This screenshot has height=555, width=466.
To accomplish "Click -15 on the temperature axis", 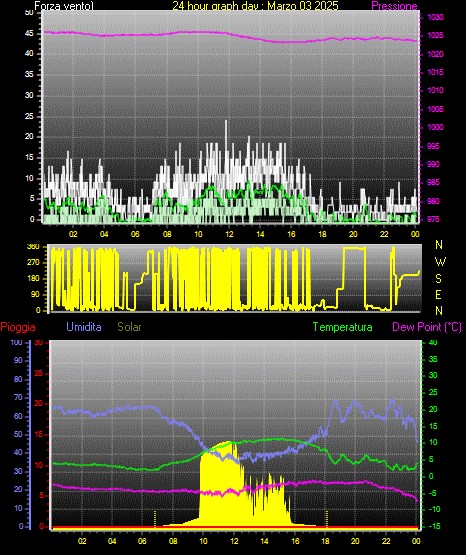I will point(435,526).
